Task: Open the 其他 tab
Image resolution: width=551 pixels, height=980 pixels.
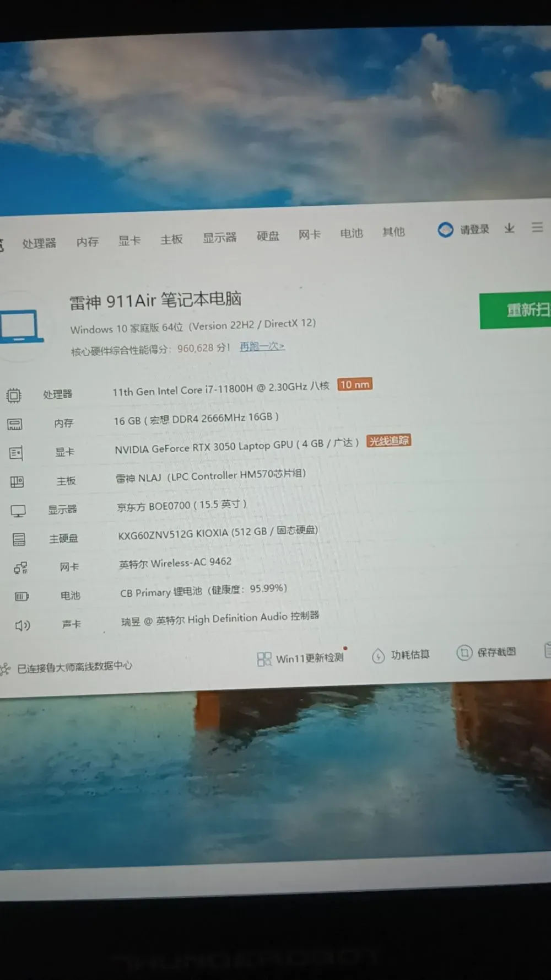Action: [x=393, y=232]
